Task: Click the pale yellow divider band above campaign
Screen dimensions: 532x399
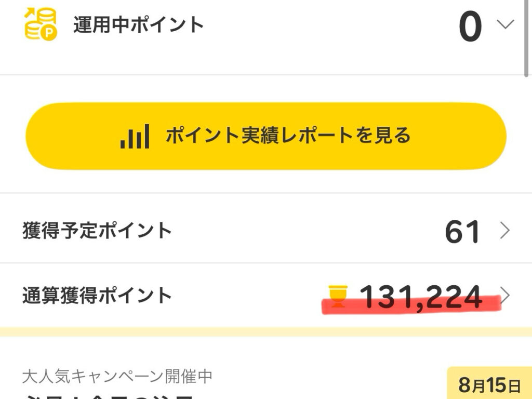Action: [266, 331]
